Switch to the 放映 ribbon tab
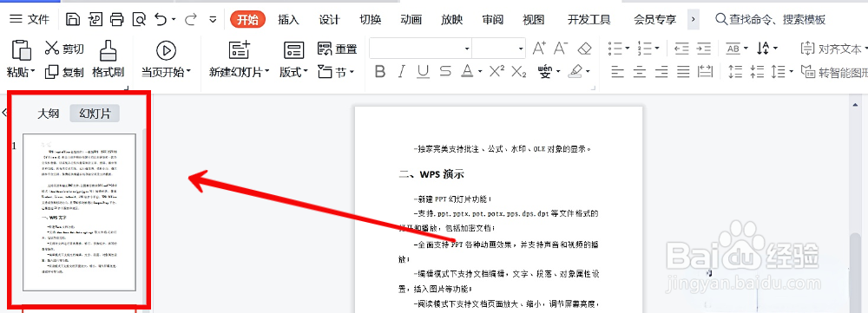Screen dimensions: 868x313 pos(451,20)
